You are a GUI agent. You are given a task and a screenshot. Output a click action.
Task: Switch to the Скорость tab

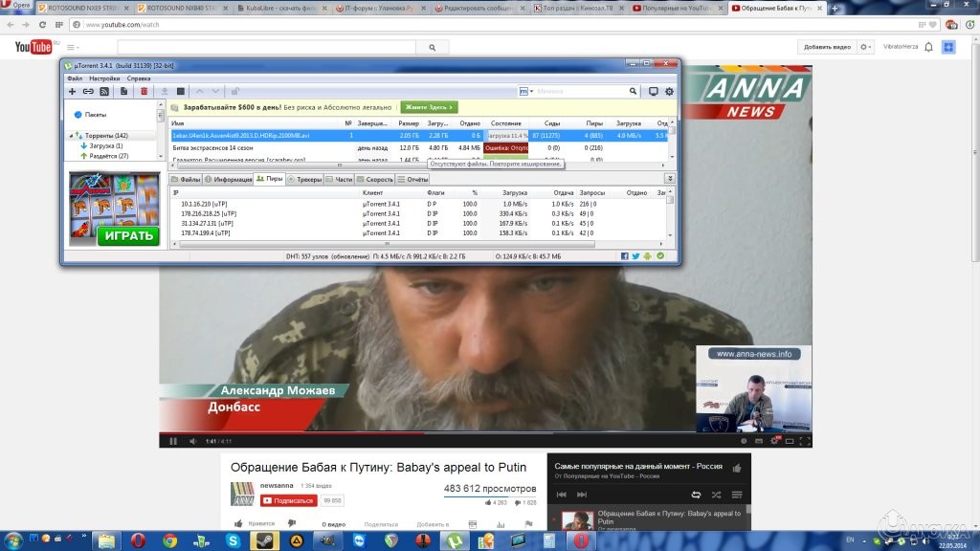[374, 179]
